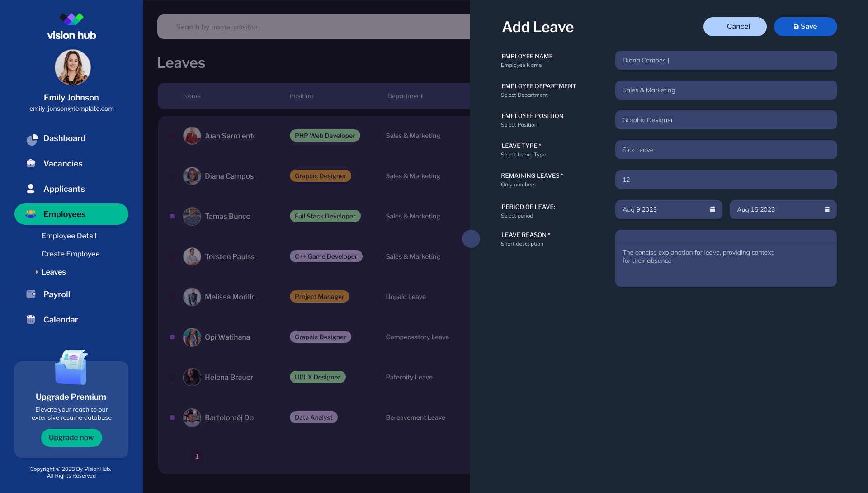Open the Employee Department dropdown
Image resolution: width=868 pixels, height=493 pixels.
coord(726,90)
